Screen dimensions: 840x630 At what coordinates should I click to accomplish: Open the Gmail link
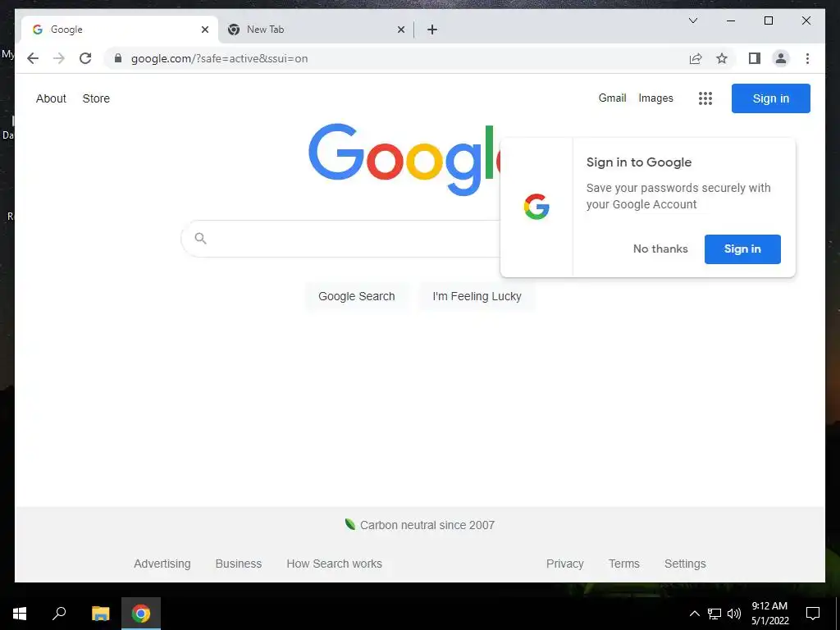[612, 98]
